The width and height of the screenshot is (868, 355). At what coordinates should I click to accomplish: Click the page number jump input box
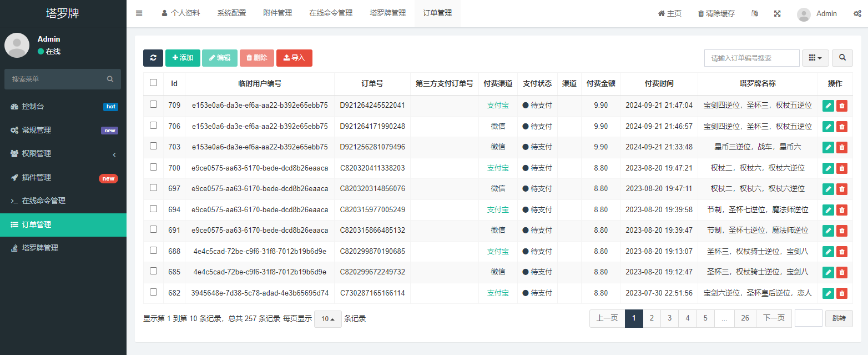point(809,318)
